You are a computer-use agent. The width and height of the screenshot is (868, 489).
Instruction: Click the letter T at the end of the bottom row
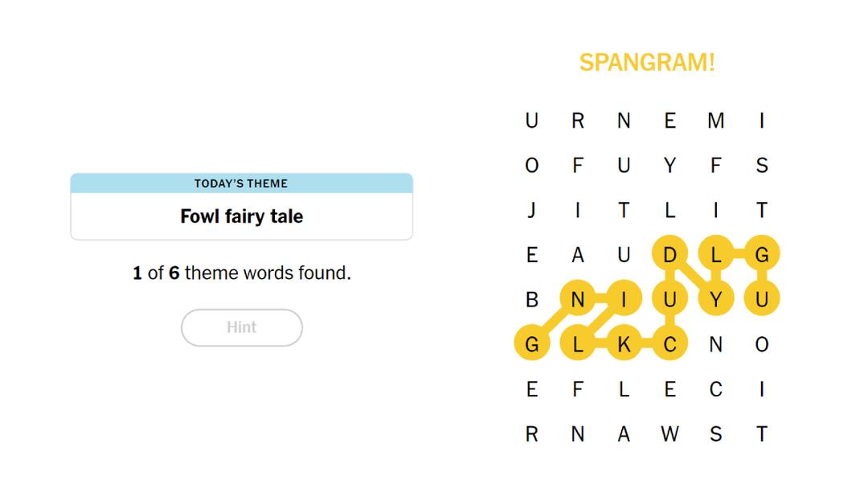[762, 434]
